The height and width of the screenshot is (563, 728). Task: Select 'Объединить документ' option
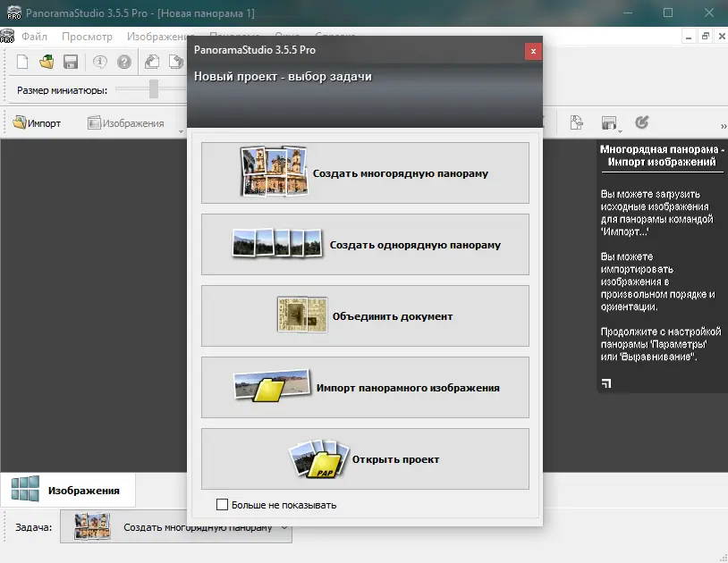pos(364,315)
